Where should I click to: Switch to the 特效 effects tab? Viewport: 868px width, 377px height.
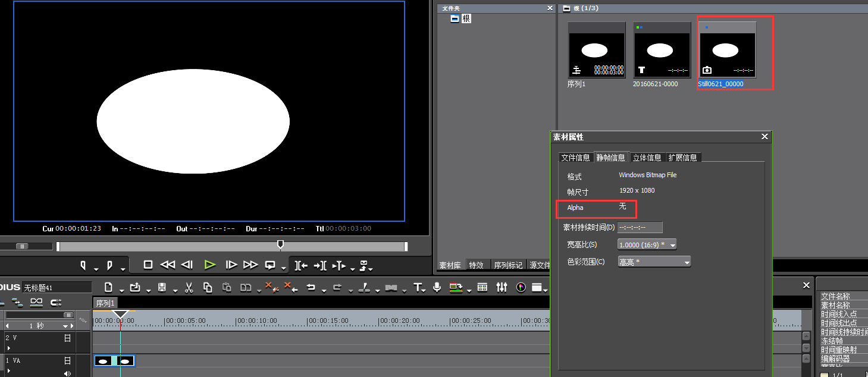477,265
